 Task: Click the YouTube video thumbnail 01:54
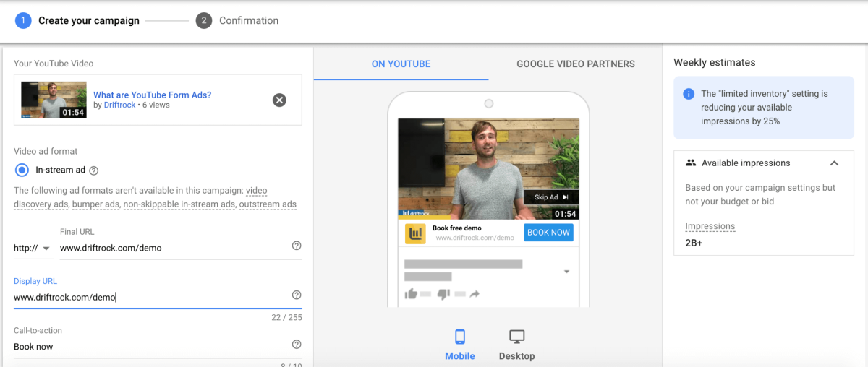[54, 100]
